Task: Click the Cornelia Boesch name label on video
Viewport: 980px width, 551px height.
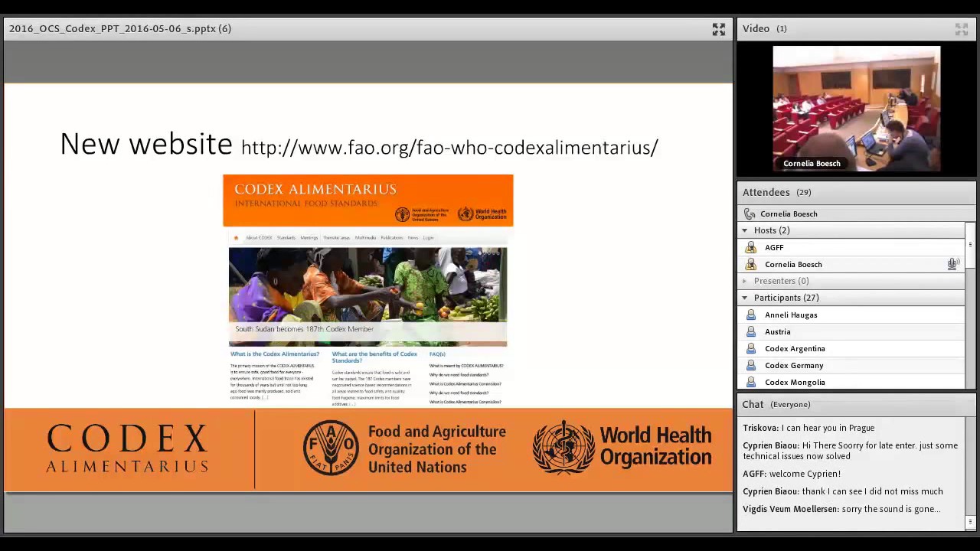Action: click(812, 163)
